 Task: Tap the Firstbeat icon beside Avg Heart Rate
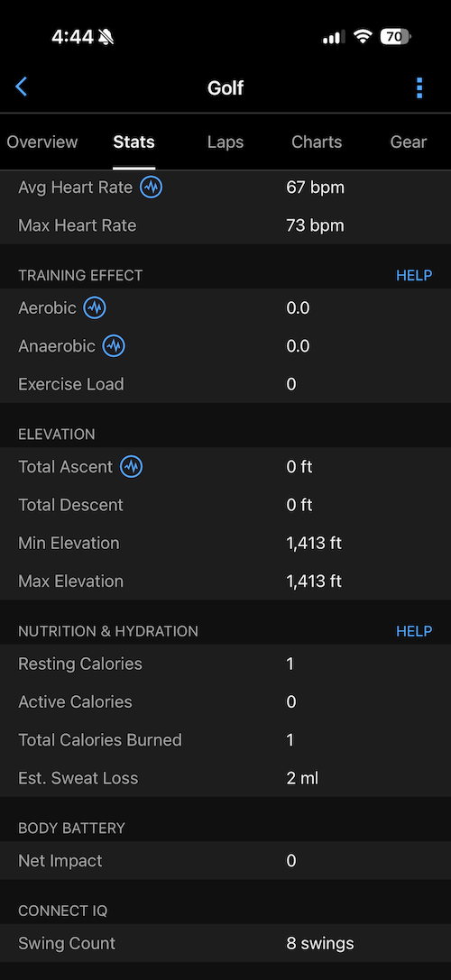pyautogui.click(x=151, y=187)
